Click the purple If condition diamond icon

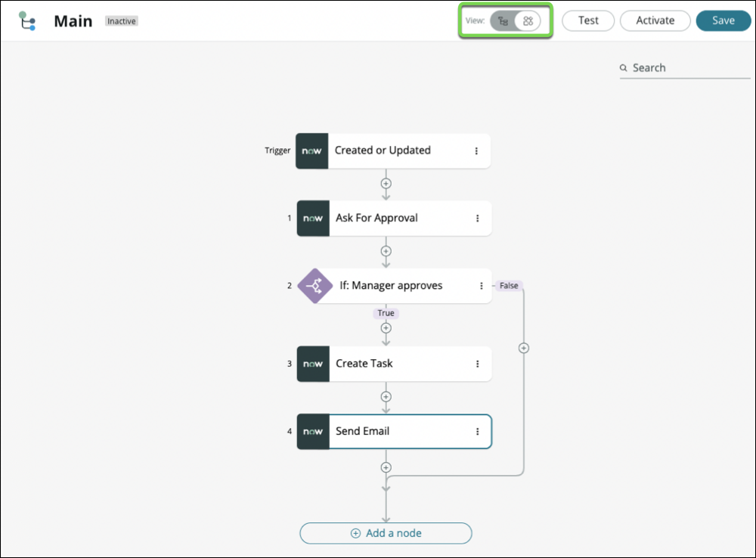click(313, 286)
